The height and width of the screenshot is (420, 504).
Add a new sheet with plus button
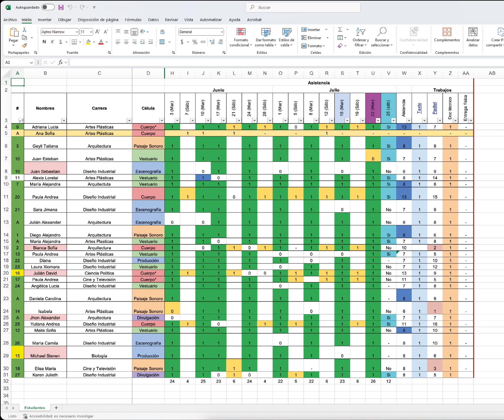pyautogui.click(x=56, y=408)
